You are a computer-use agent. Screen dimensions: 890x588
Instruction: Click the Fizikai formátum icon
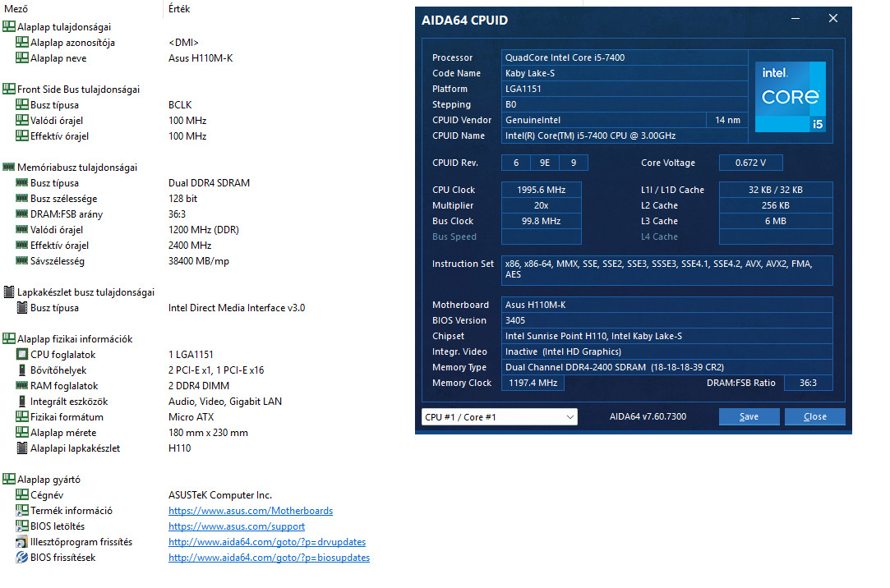point(22,416)
